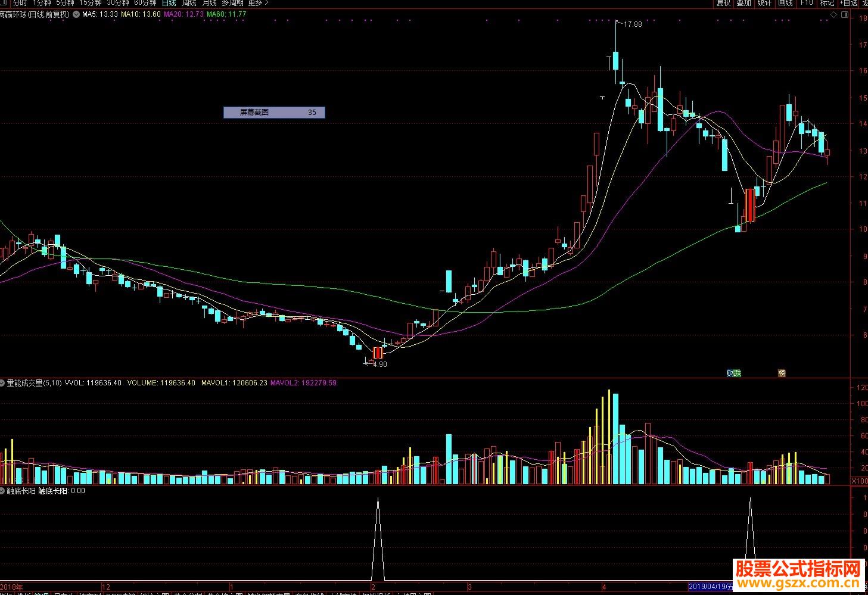Click the 叠加 overlay button

click(743, 3)
